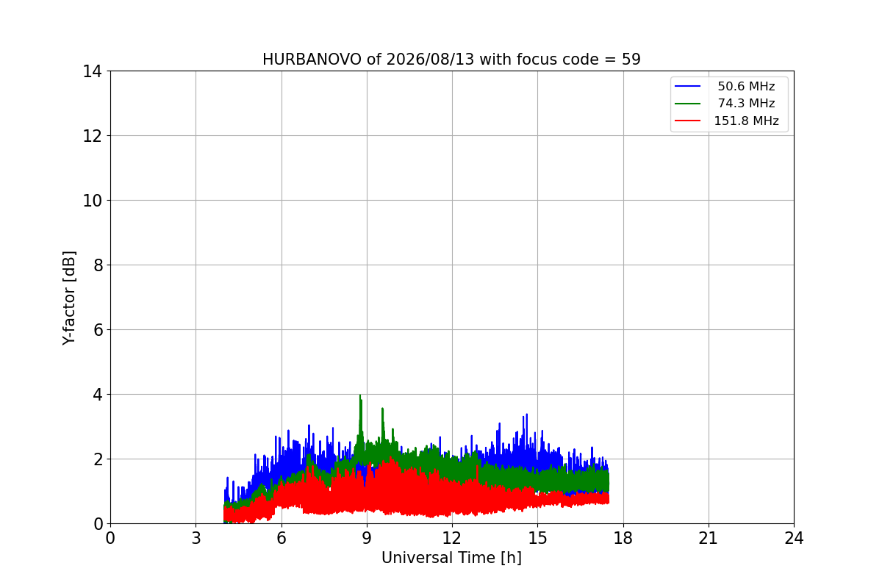Click x-axis tick label 24

coord(794,538)
